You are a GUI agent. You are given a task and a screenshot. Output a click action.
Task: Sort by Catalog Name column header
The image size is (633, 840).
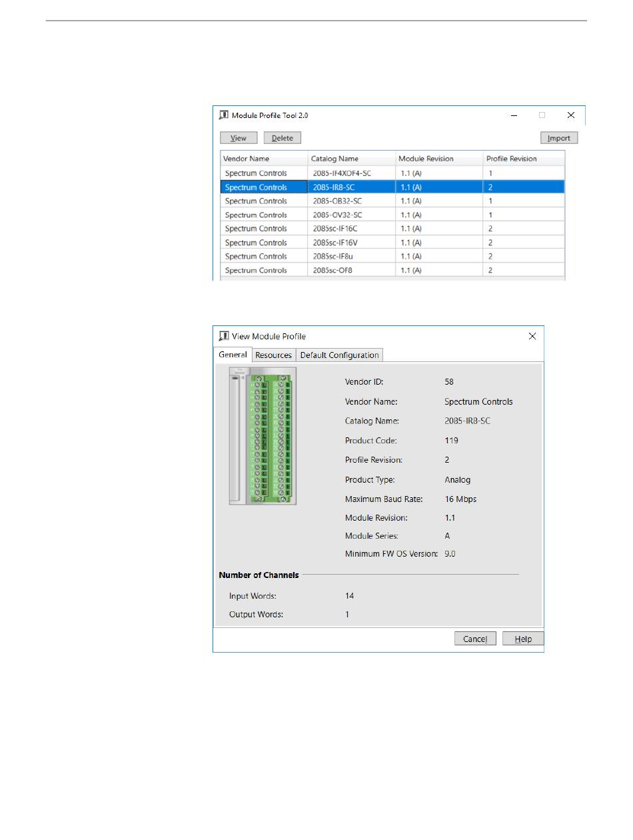tap(350, 159)
